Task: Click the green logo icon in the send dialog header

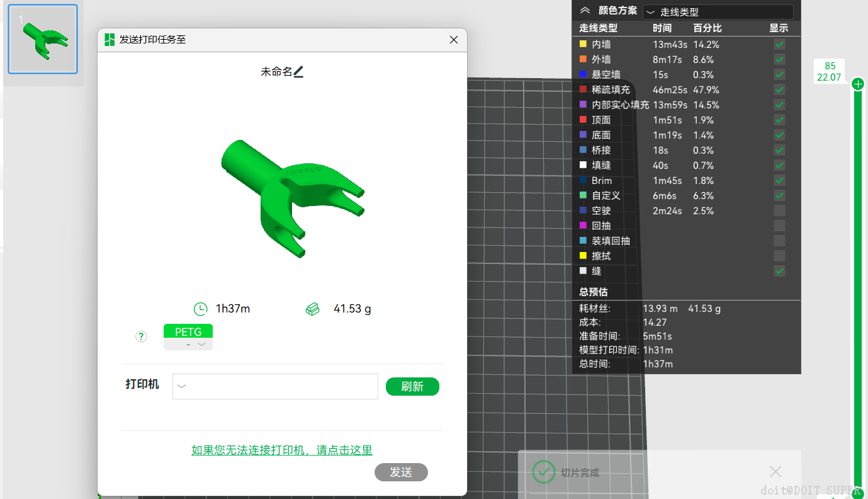Action: tap(108, 39)
